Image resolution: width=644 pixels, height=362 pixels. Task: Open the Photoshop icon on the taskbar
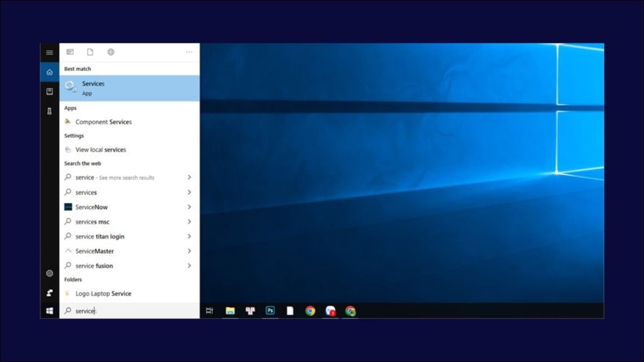(270, 311)
